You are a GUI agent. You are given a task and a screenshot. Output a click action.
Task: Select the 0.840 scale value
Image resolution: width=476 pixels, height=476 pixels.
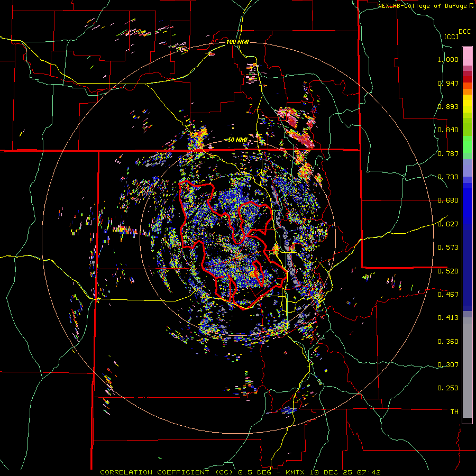point(448,130)
